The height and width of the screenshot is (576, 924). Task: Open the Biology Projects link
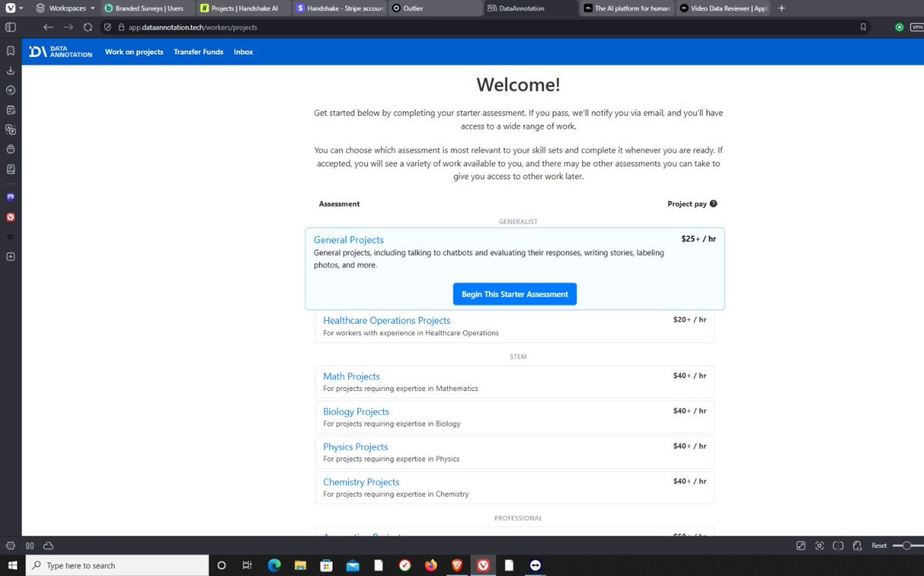356,412
